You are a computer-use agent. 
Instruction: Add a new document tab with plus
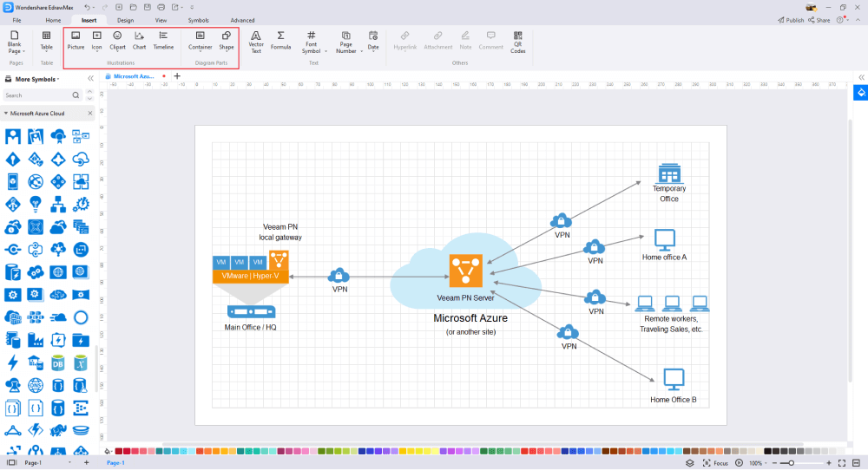(x=177, y=76)
